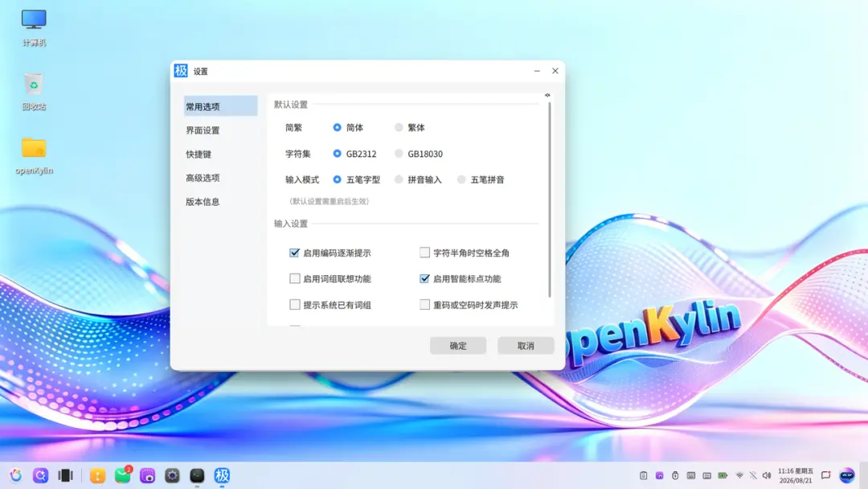Click the keyboard layout tray icon
868x489 pixels.
(x=691, y=475)
